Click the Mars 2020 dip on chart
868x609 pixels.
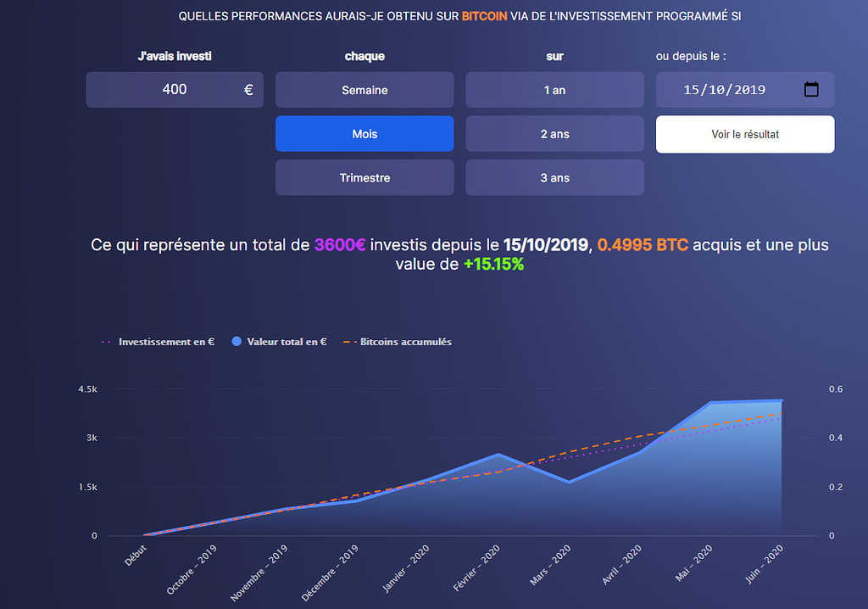[569, 482]
